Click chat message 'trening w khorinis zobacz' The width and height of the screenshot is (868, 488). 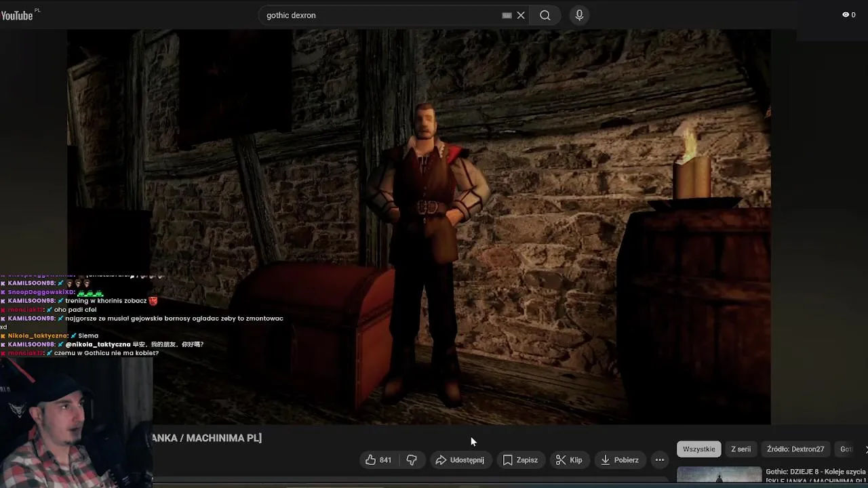pos(106,300)
